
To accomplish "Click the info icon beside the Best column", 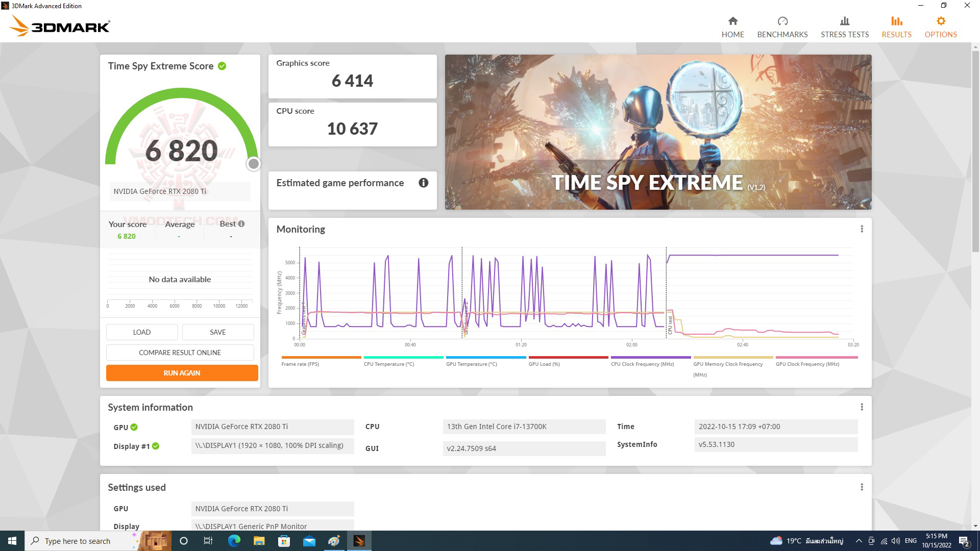I will 240,223.
